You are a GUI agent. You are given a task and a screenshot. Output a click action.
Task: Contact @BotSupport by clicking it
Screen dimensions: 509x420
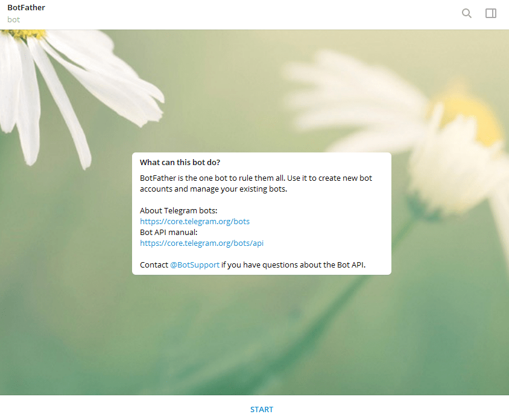[194, 265]
